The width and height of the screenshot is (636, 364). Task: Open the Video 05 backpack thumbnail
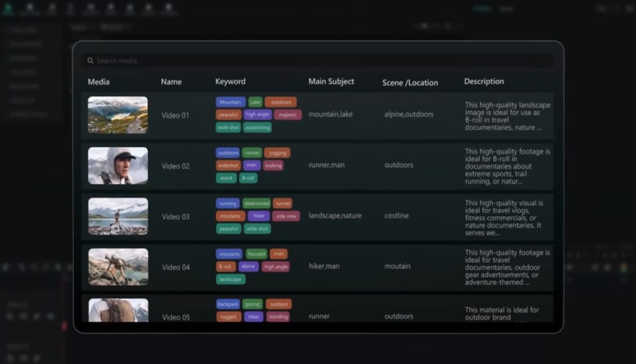(x=118, y=311)
